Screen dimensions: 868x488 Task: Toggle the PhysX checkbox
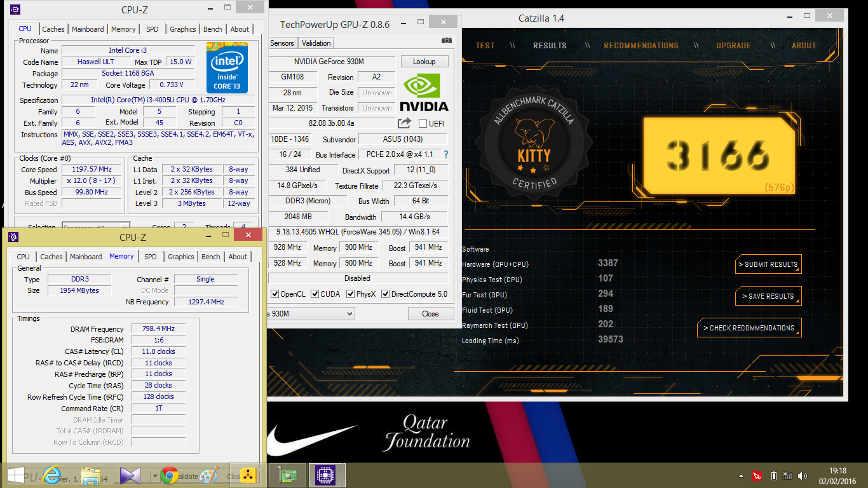350,294
